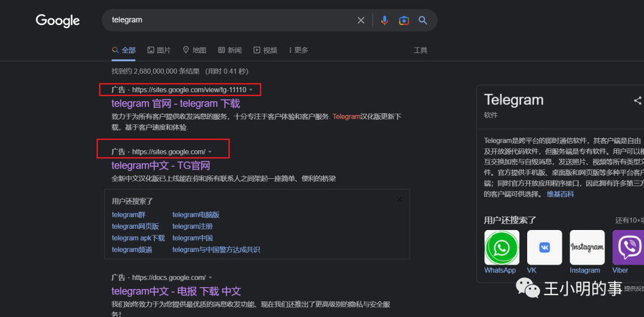Click the 还有10+项 link
644x317 pixels.
click(630, 220)
